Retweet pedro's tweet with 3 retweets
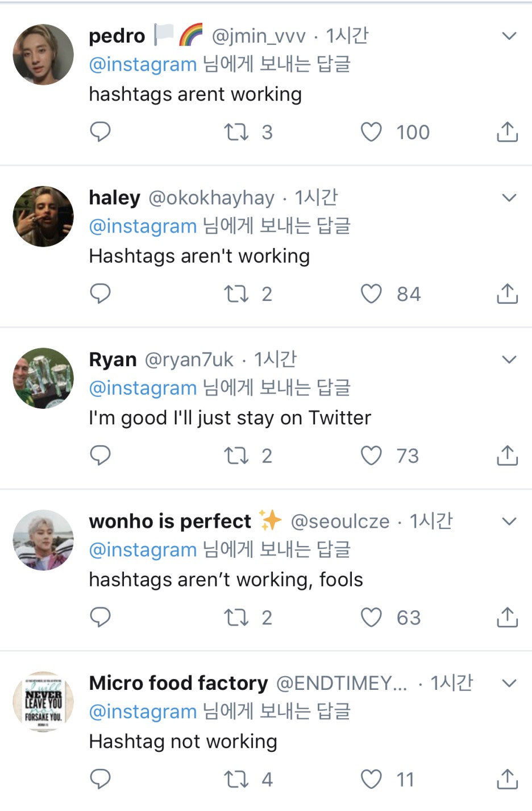This screenshot has width=532, height=811. click(236, 132)
